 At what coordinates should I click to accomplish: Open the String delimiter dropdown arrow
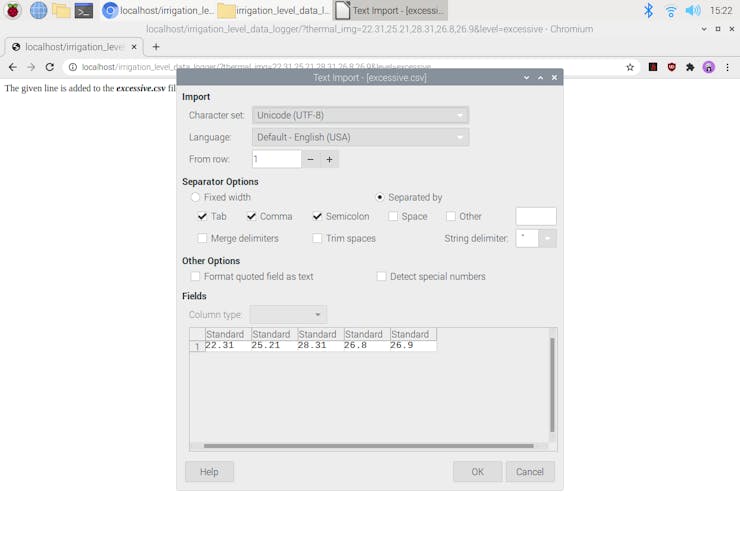(x=547, y=238)
